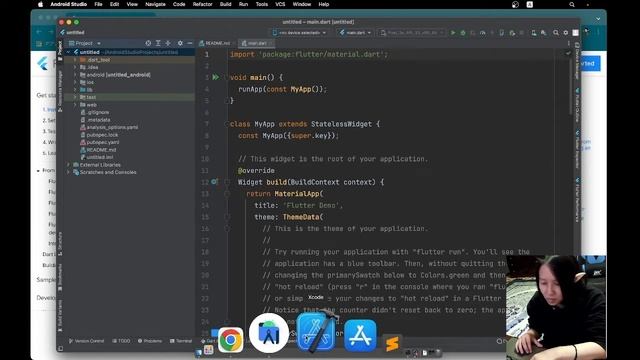Screen dimensions: 640x360
Task: Select pubspec.lock file
Action: tap(99, 135)
